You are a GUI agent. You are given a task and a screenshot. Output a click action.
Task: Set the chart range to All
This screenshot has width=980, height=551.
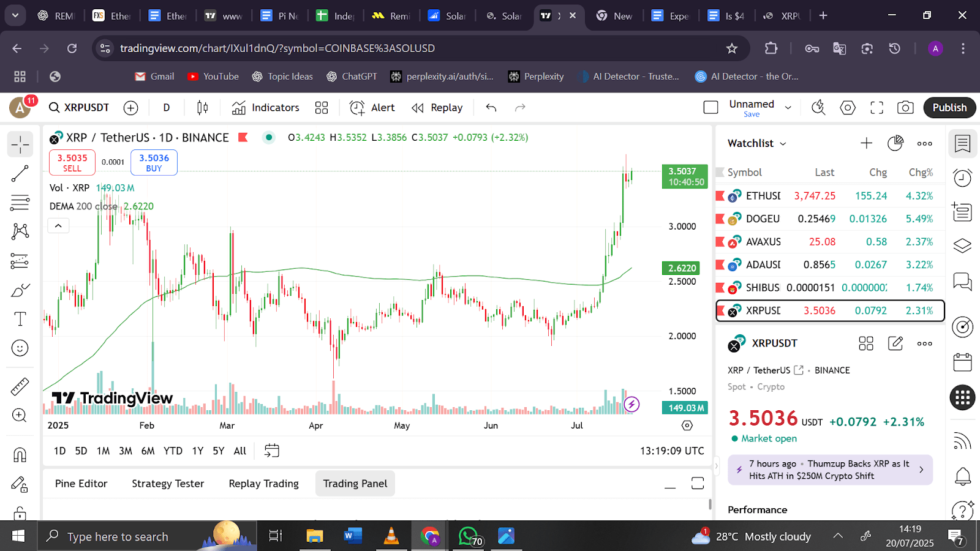coord(240,451)
